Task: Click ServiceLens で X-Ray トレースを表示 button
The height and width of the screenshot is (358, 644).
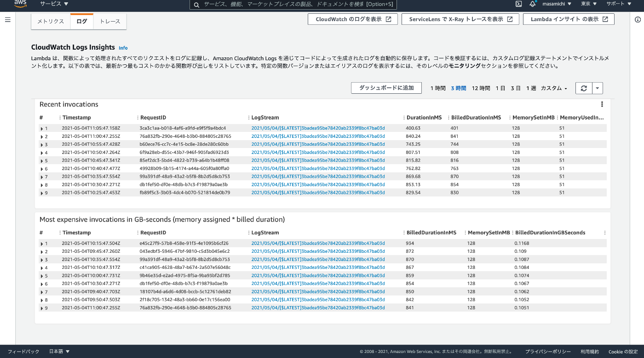Action: (x=460, y=19)
